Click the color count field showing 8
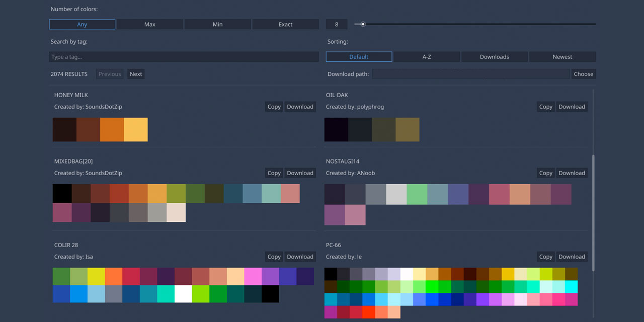The width and height of the screenshot is (644, 322). pos(337,24)
